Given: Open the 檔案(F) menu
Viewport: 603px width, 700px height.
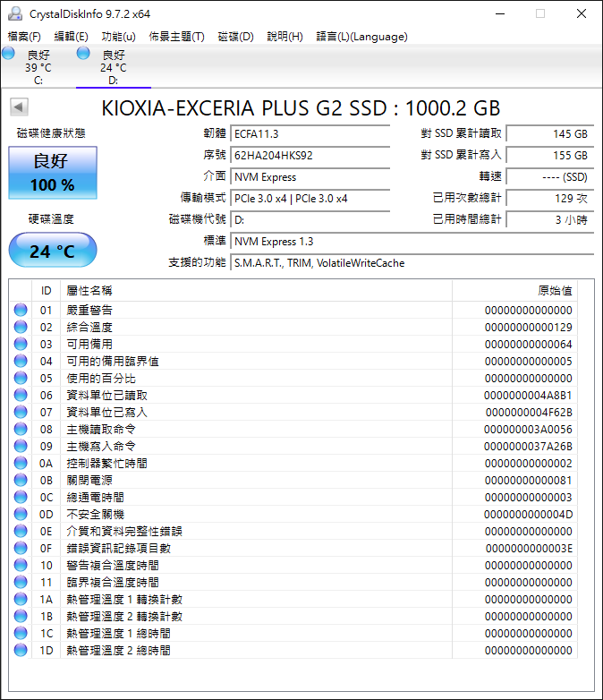Looking at the screenshot, I should [x=24, y=37].
